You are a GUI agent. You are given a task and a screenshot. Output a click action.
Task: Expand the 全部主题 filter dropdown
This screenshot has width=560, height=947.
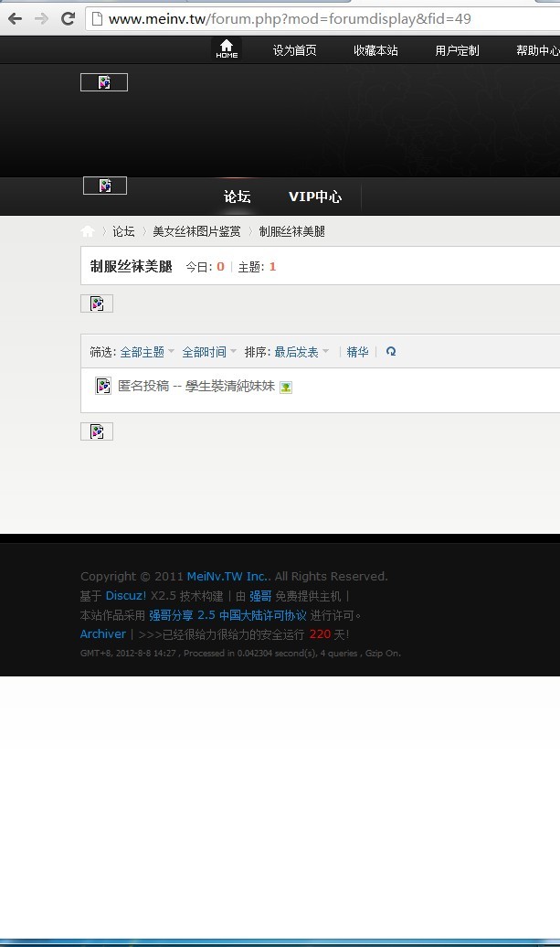(x=147, y=352)
